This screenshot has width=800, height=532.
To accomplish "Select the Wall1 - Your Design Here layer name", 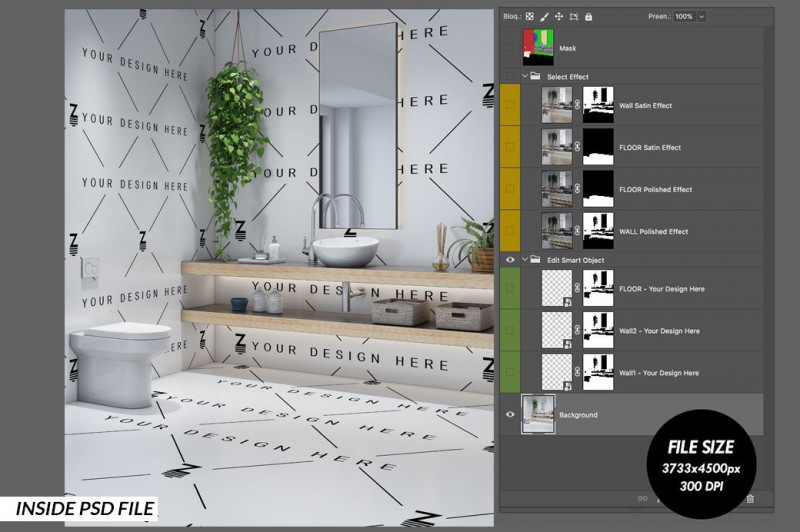I will click(659, 373).
